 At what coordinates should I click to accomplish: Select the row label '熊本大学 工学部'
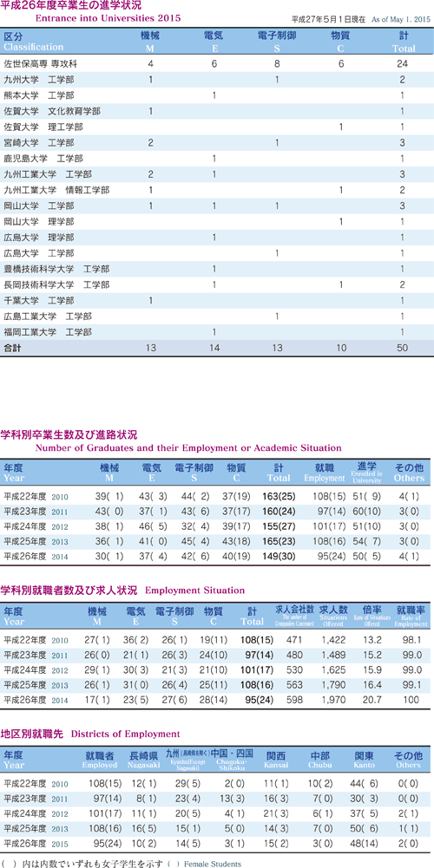coord(38,95)
